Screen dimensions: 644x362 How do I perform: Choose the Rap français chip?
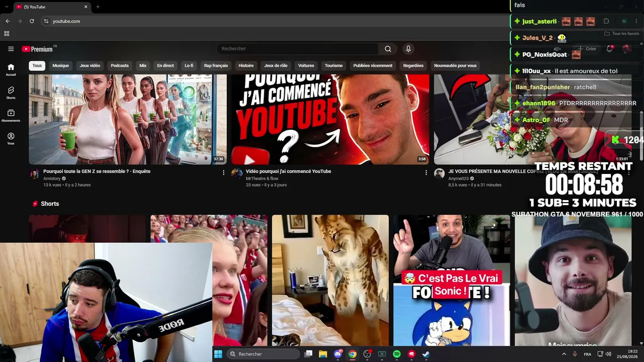tap(216, 65)
